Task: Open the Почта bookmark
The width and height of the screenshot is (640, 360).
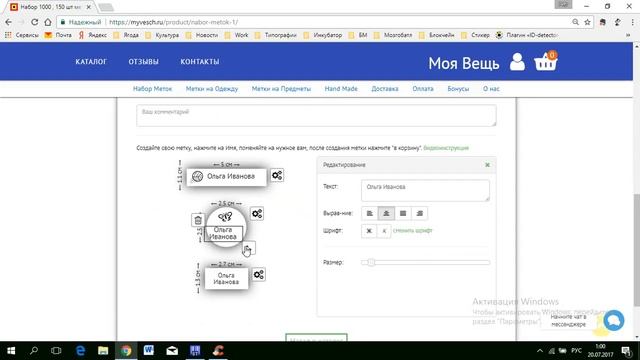Action: [58, 35]
